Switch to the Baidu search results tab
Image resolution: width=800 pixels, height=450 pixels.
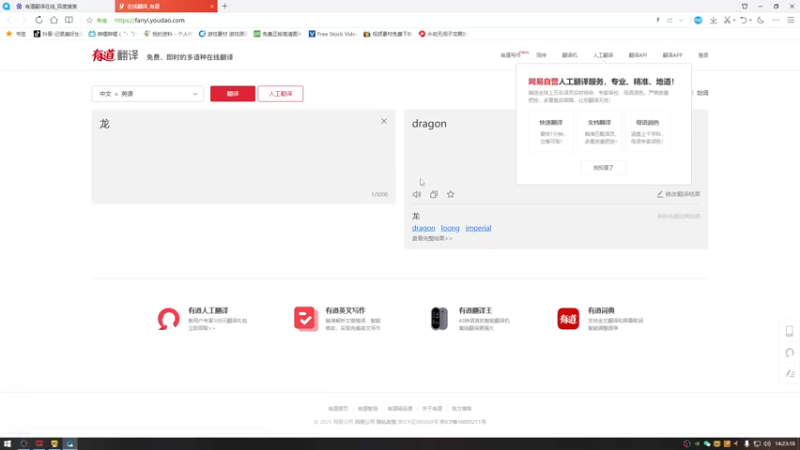point(57,6)
